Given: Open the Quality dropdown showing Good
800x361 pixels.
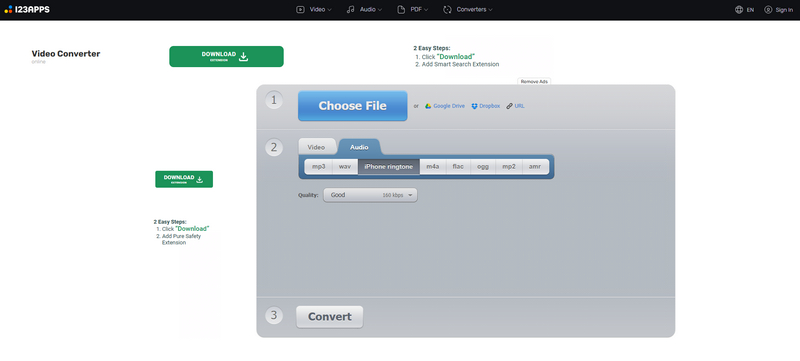Looking at the screenshot, I should click(370, 195).
